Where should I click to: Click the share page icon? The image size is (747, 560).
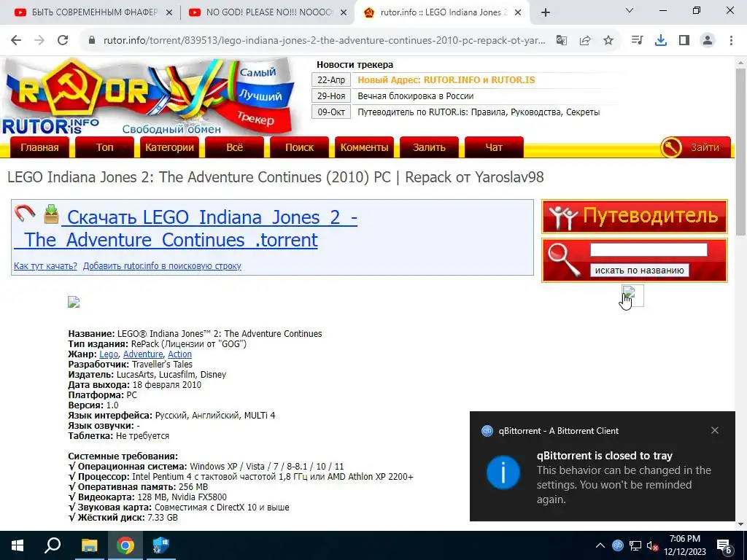pos(585,41)
